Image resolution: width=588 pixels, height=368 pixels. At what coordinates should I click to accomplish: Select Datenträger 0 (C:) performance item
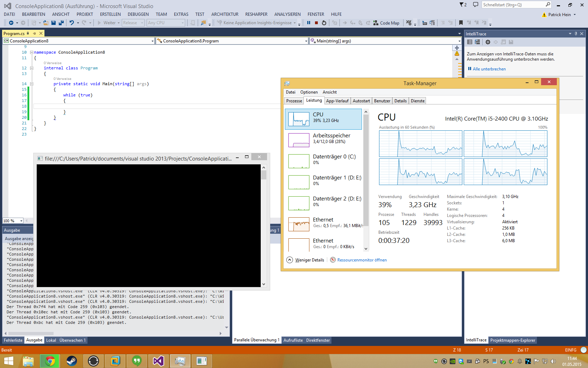coord(323,161)
